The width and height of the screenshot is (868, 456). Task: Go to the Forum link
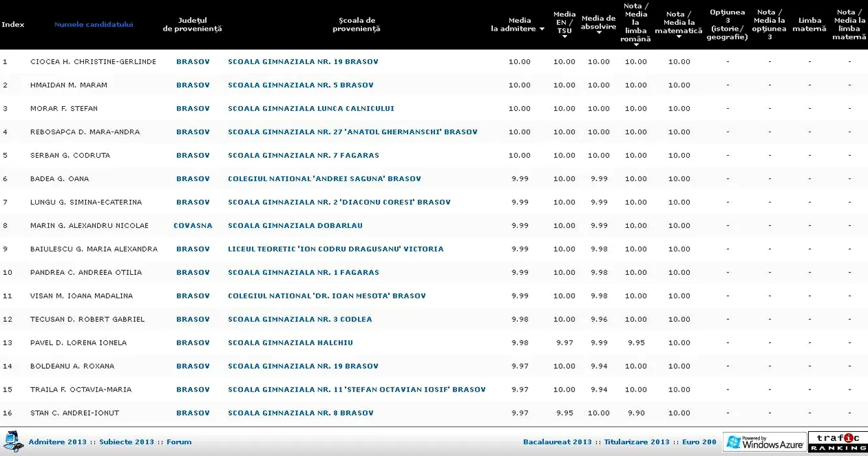pos(179,442)
